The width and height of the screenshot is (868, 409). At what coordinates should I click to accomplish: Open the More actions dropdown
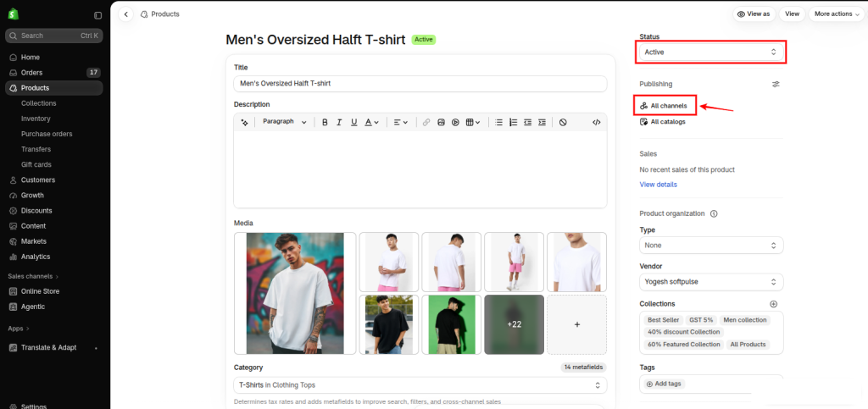click(837, 14)
